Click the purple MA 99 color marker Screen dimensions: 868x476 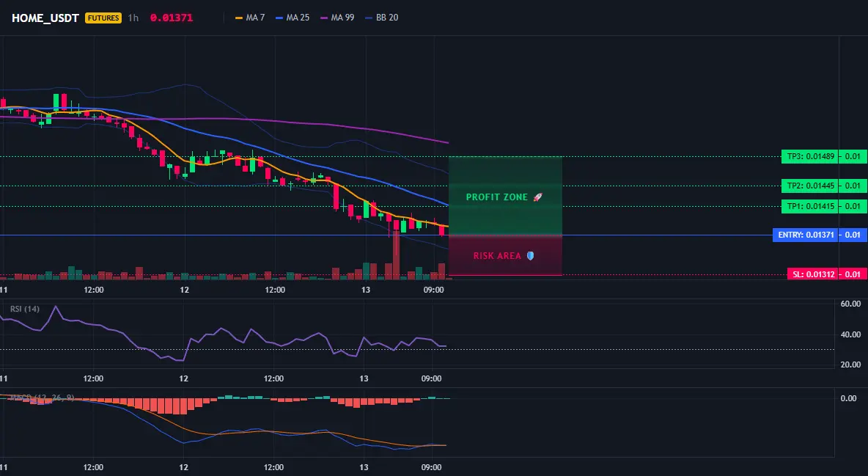click(x=324, y=18)
